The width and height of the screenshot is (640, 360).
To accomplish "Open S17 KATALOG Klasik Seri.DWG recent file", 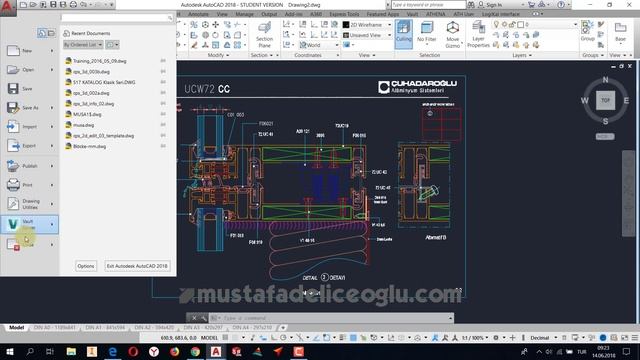I will (x=104, y=82).
